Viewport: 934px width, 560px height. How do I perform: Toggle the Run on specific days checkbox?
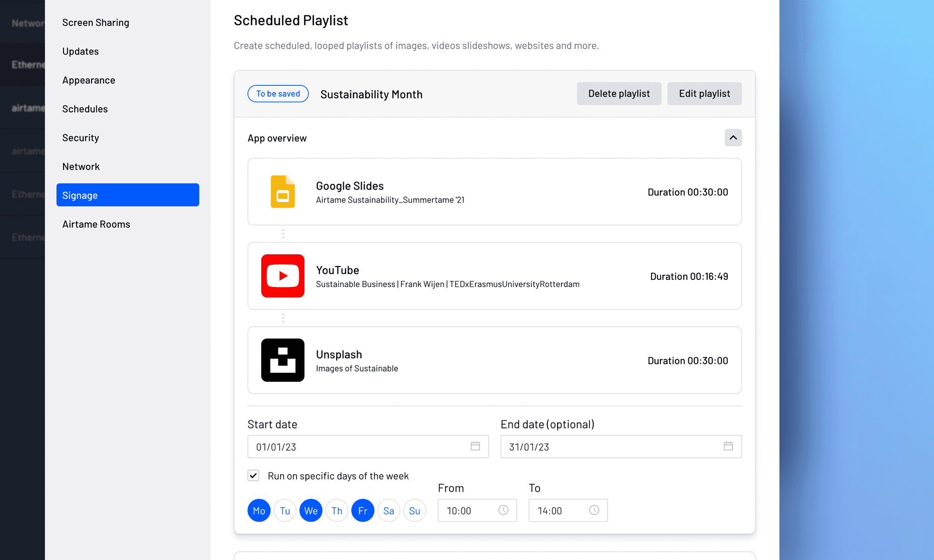coord(253,476)
